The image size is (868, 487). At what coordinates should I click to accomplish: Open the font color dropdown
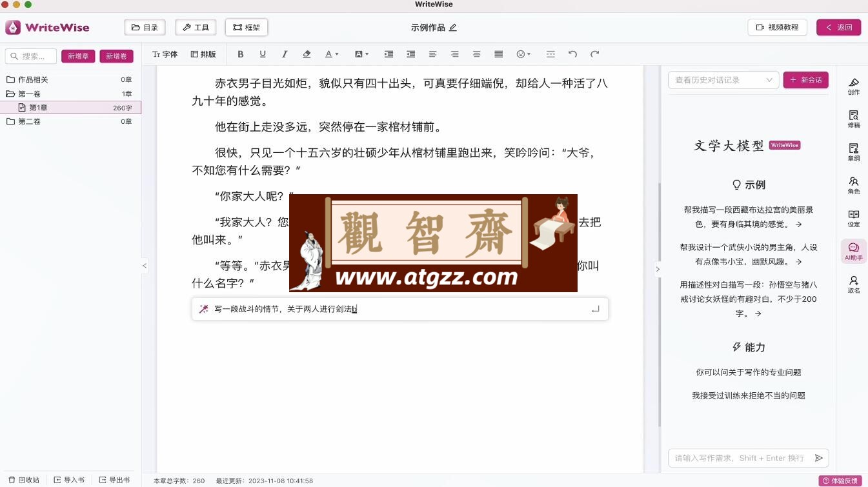coord(331,54)
